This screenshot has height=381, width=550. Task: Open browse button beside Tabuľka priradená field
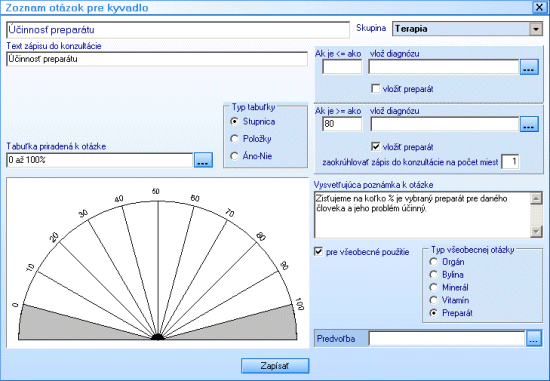(203, 160)
